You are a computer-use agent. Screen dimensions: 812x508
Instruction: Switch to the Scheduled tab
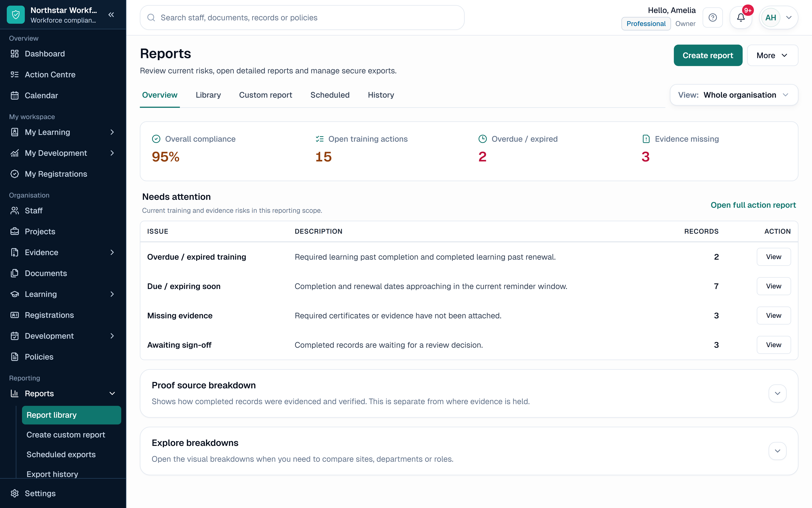[x=330, y=95]
